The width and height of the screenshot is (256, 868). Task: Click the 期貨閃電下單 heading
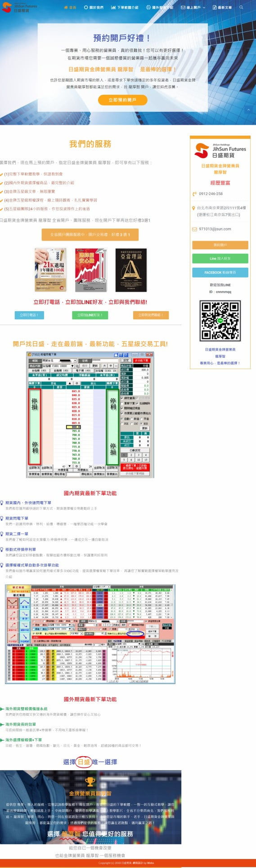tap(17, 518)
